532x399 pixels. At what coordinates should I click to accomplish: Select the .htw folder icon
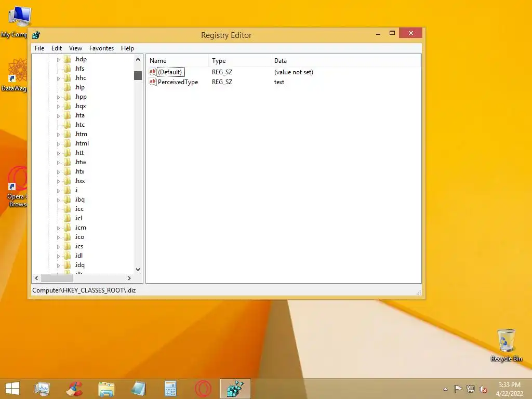[68, 162]
